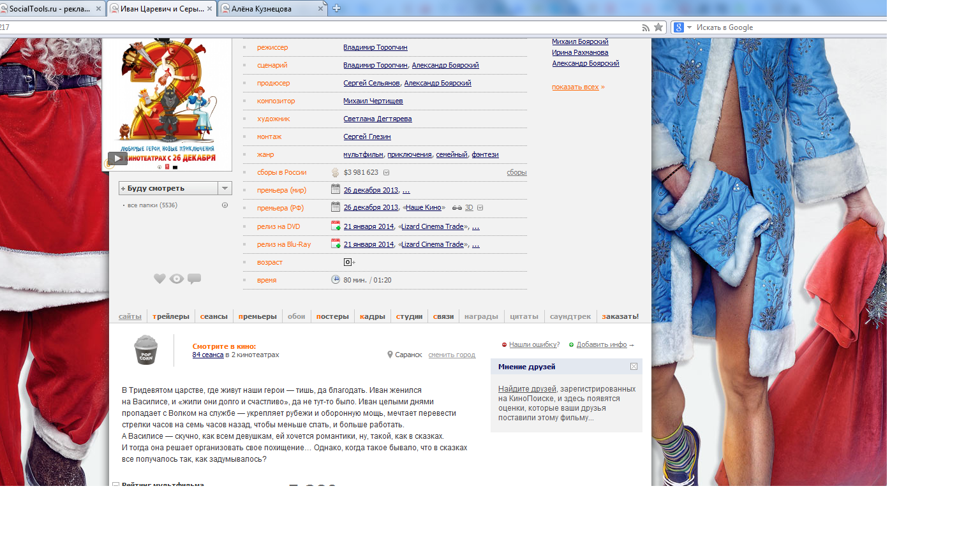Screen dimensions: 980x551
Task: Open the связи section
Action: (443, 316)
